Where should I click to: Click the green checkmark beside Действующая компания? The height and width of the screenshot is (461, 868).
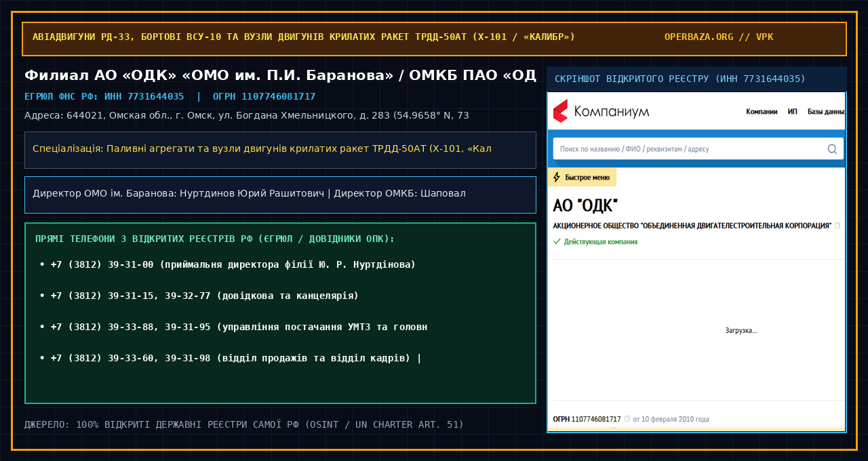557,241
